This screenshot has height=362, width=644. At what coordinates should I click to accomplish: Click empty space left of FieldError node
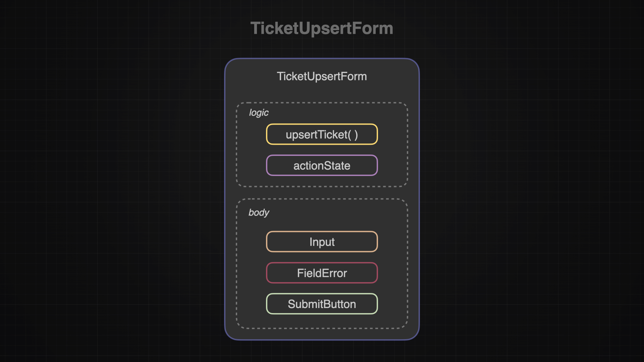coord(252,273)
